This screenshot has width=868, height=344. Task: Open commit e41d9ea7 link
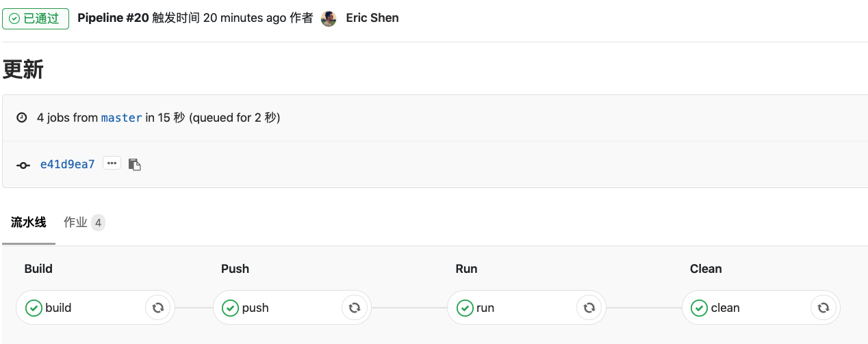pyautogui.click(x=67, y=164)
